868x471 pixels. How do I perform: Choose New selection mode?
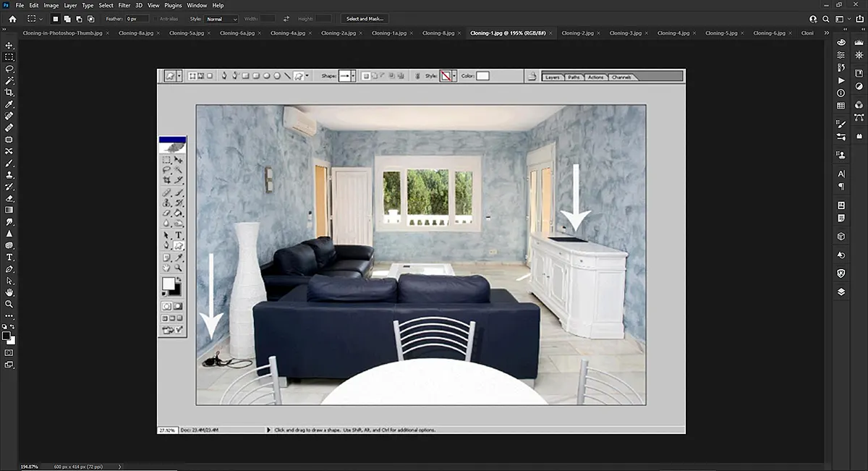click(x=56, y=19)
